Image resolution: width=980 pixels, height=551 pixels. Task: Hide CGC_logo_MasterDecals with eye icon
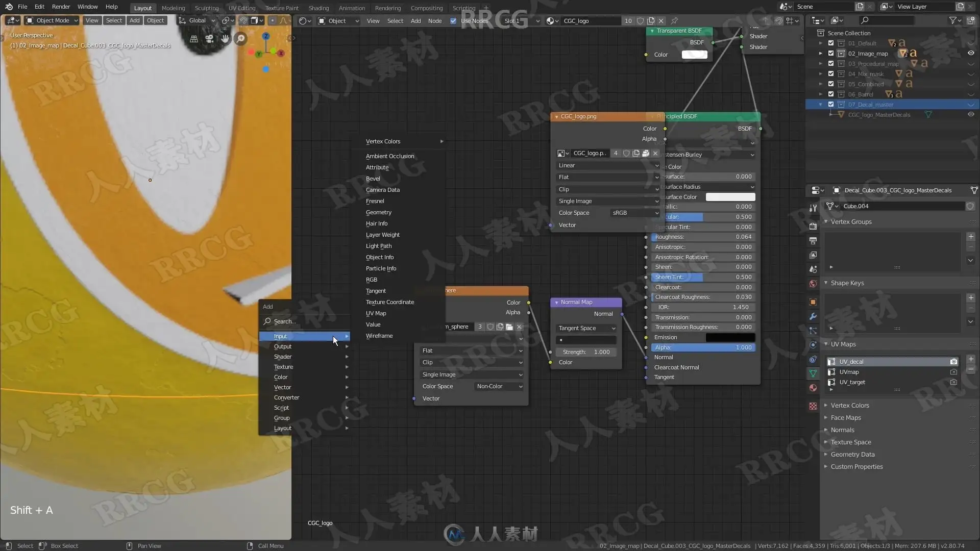(971, 115)
